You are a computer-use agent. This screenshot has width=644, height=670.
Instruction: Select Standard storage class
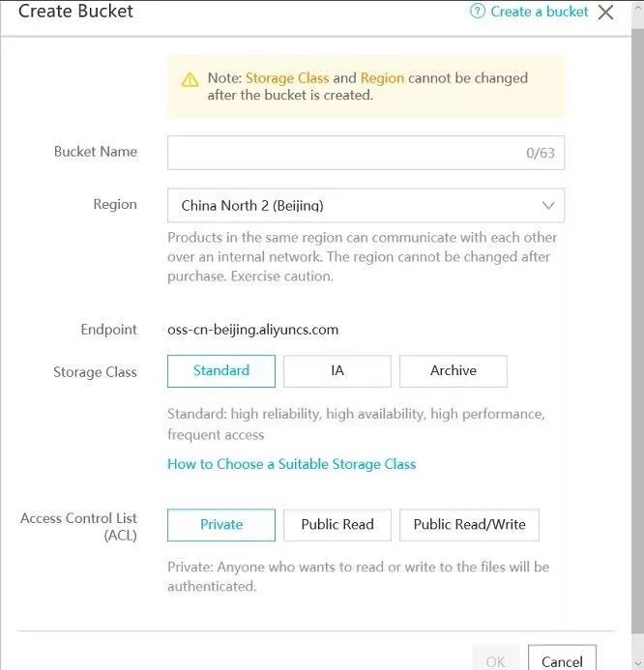(221, 371)
